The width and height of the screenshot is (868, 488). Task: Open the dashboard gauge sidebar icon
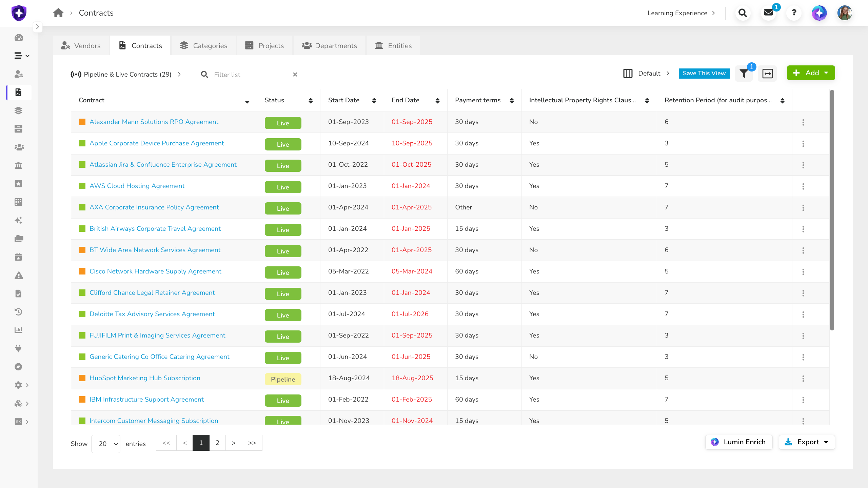click(19, 37)
